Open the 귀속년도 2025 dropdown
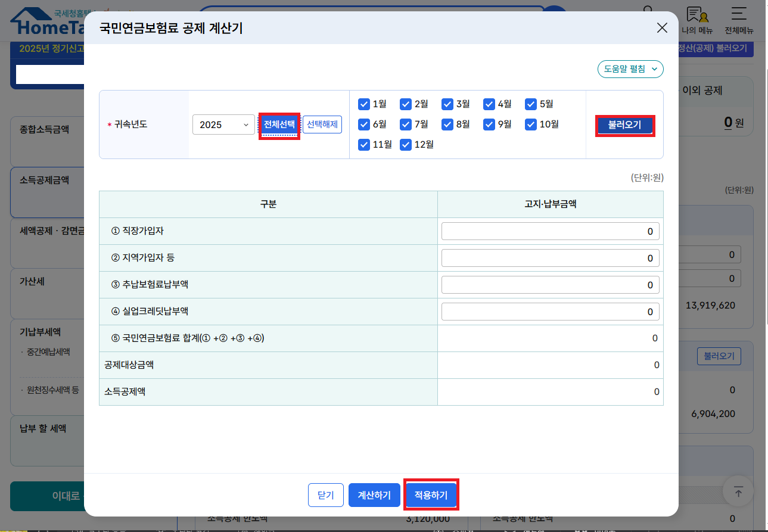Viewport: 768px width, 532px height. 223,125
